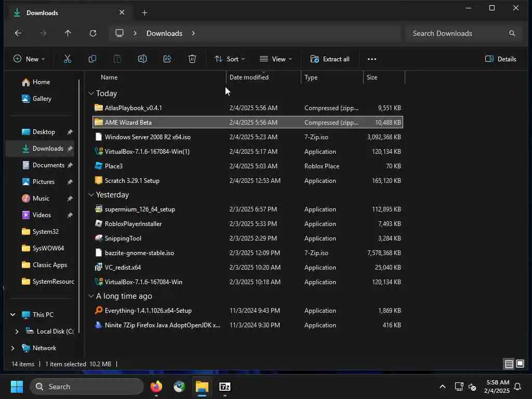
Task: Select Scratch 3.29.1 Setup
Action: 248,181
